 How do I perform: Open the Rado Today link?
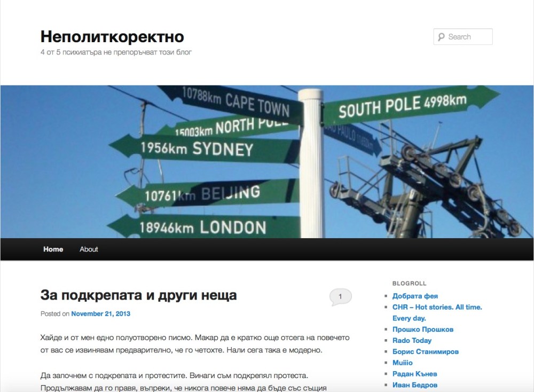tap(412, 340)
